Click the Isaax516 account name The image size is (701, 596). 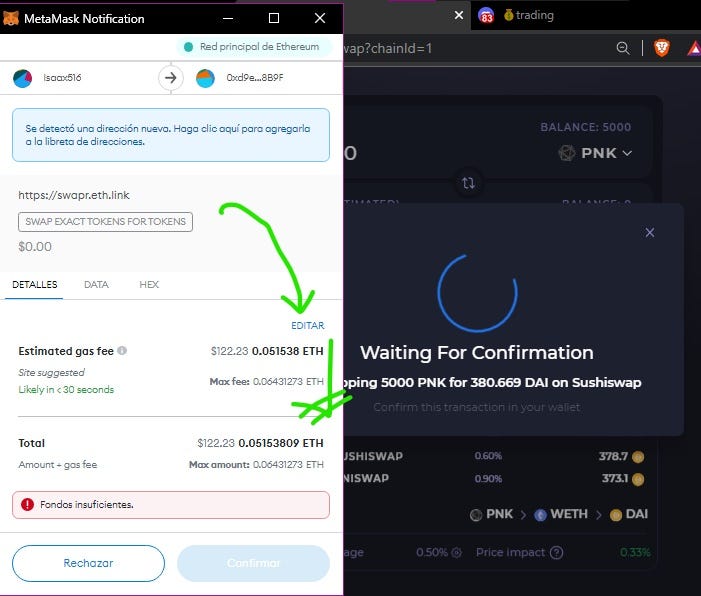click(62, 78)
